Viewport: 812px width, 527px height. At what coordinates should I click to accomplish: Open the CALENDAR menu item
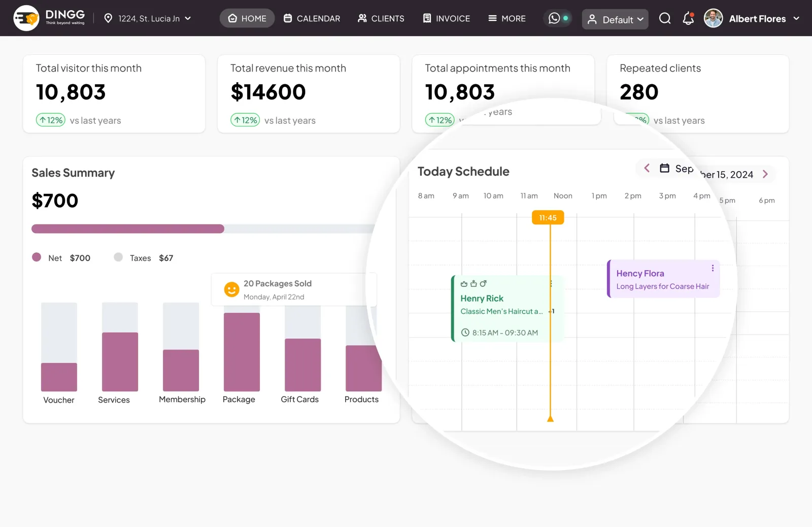[x=312, y=18]
